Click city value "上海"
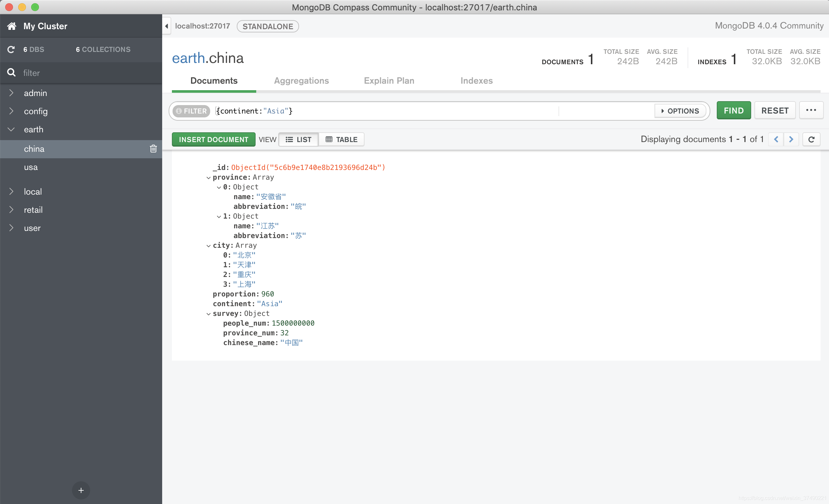829x504 pixels. (244, 284)
